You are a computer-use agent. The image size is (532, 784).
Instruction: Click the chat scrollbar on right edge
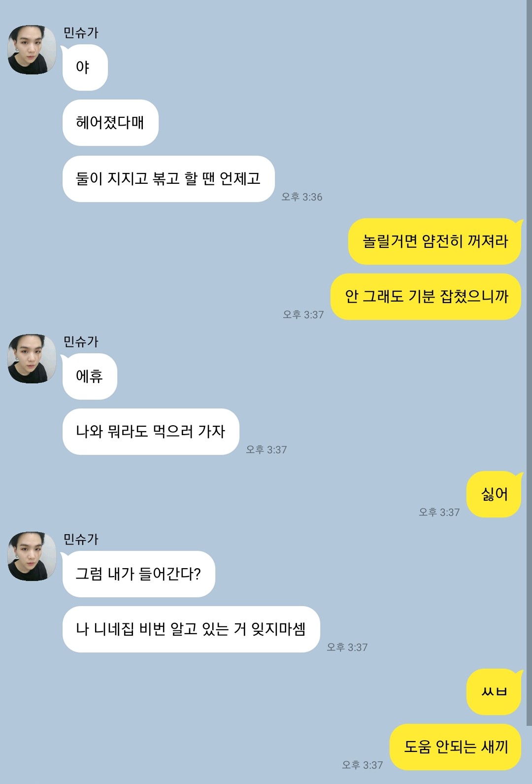pos(529,363)
